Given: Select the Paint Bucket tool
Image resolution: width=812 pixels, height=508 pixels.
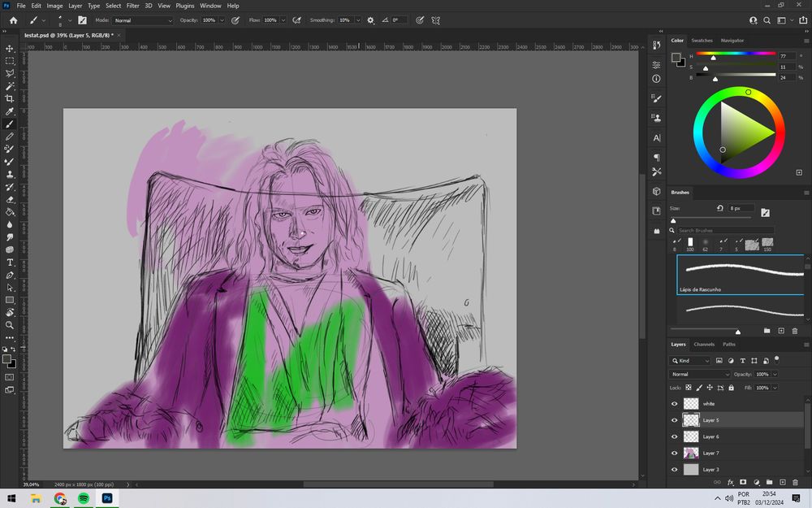Looking at the screenshot, I should point(9,212).
